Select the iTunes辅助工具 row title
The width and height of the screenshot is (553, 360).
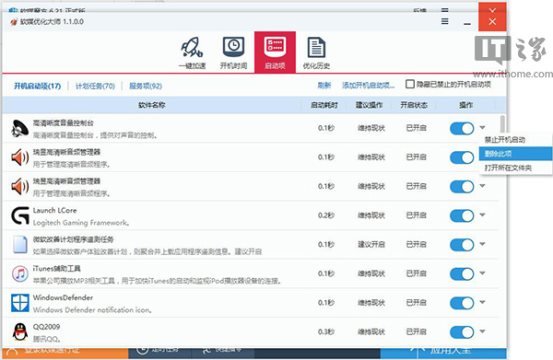[56, 269]
